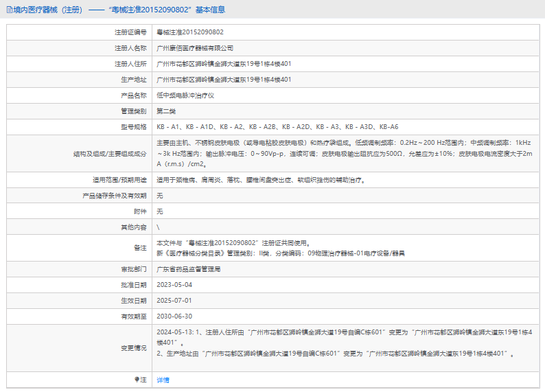Screen dimensions: 545x392
Task: Click the 有效期至 label
Action: [x=134, y=316]
